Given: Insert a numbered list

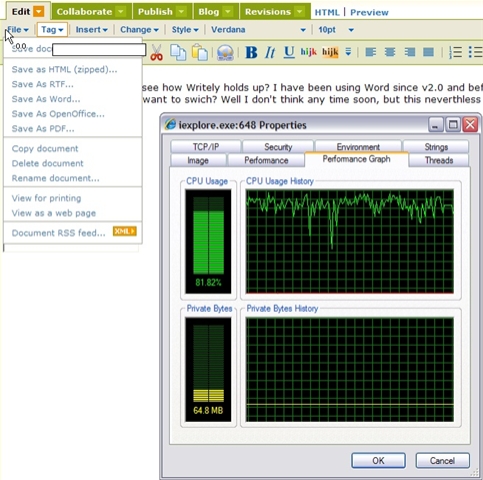Looking at the screenshot, I should click(455, 52).
